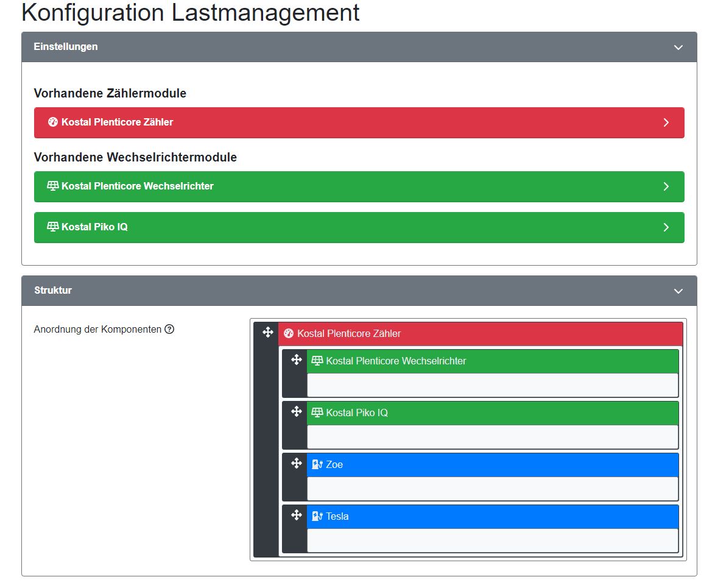715x588 pixels.
Task: Expand Kostal Piko IQ module chevron
Action: coord(666,227)
